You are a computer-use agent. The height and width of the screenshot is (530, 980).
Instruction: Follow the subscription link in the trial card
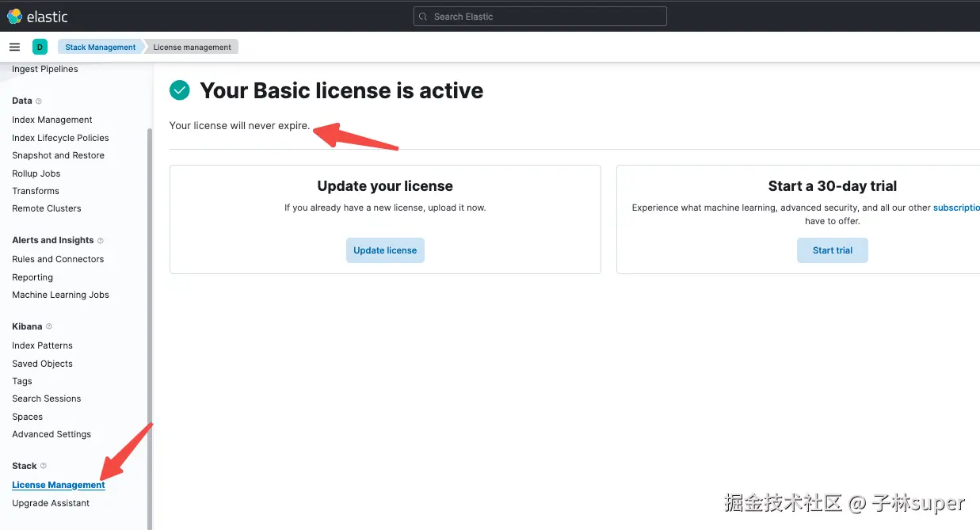click(956, 208)
